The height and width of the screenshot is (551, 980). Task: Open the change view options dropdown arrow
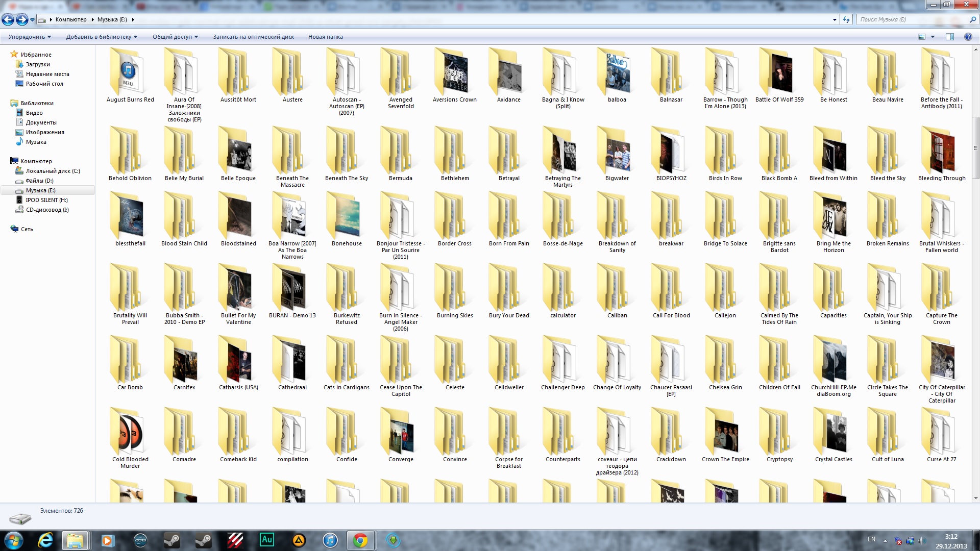[933, 37]
